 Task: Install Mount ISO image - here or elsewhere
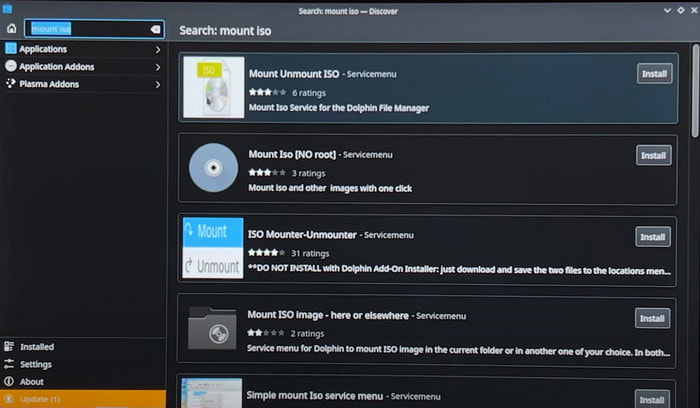(x=652, y=318)
